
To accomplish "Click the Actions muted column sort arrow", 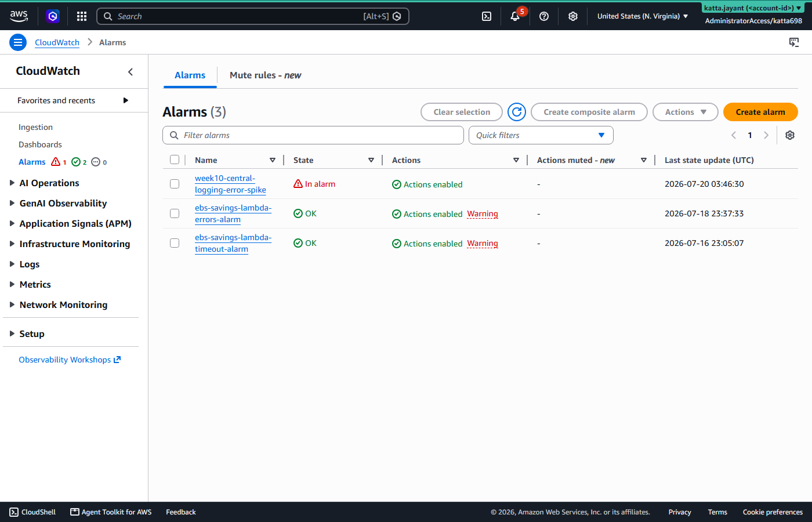I will click(644, 160).
